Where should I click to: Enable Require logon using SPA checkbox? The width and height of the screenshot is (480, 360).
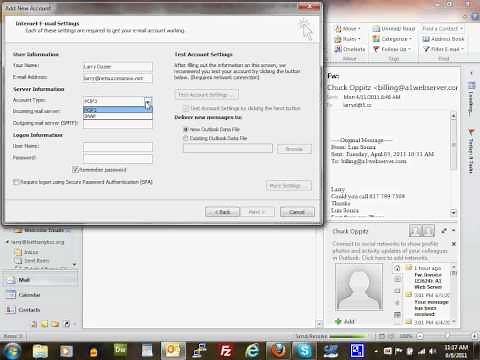tap(16, 182)
